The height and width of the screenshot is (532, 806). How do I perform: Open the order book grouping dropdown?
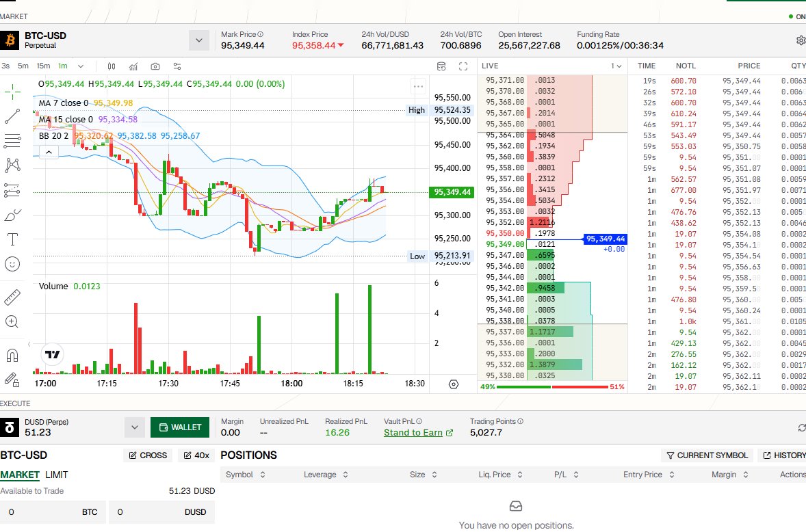616,66
